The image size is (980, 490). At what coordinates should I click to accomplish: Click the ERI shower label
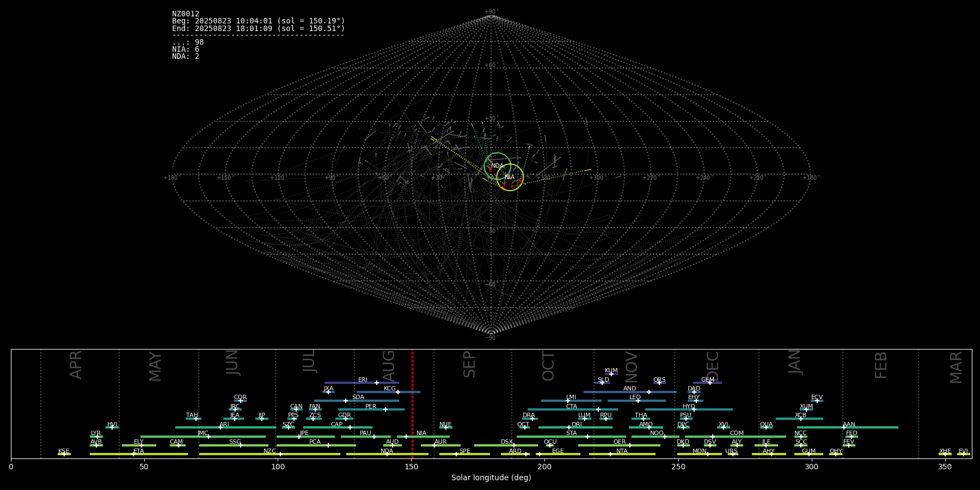point(363,380)
